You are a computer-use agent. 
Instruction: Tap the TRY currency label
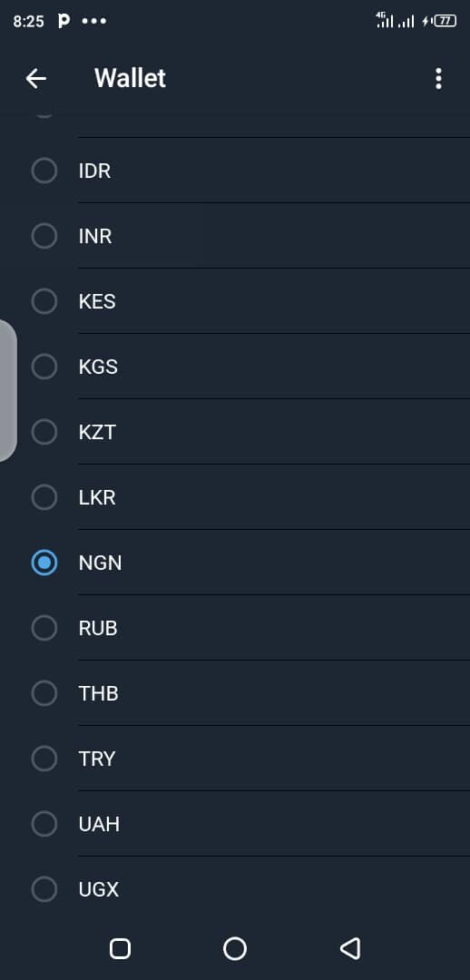(97, 759)
